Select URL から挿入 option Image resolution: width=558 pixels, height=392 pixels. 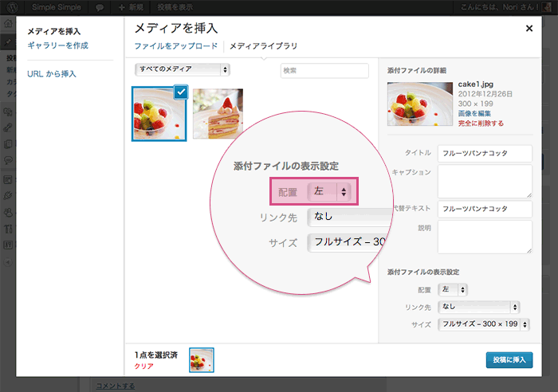(x=52, y=73)
